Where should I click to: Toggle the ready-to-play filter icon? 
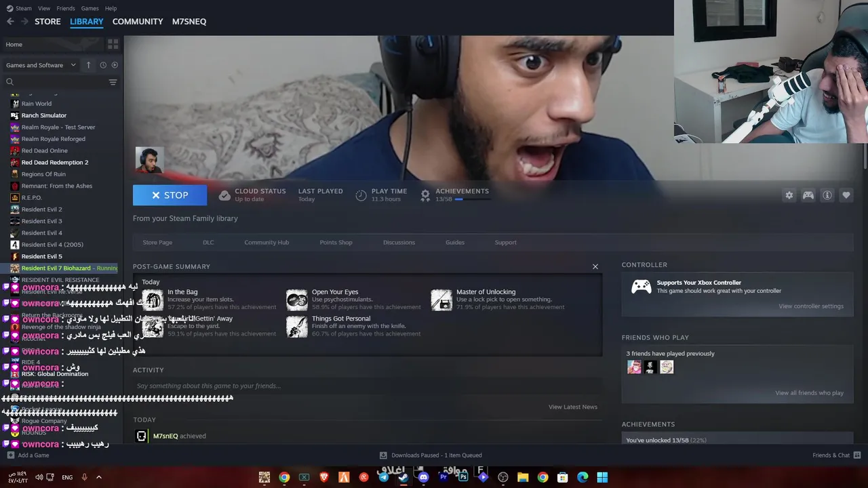click(115, 65)
